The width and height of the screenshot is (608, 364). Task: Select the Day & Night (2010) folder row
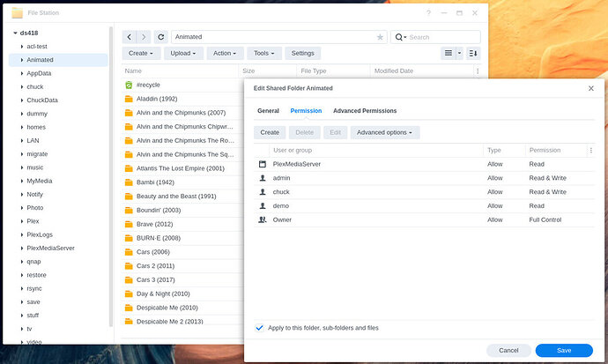coord(182,293)
